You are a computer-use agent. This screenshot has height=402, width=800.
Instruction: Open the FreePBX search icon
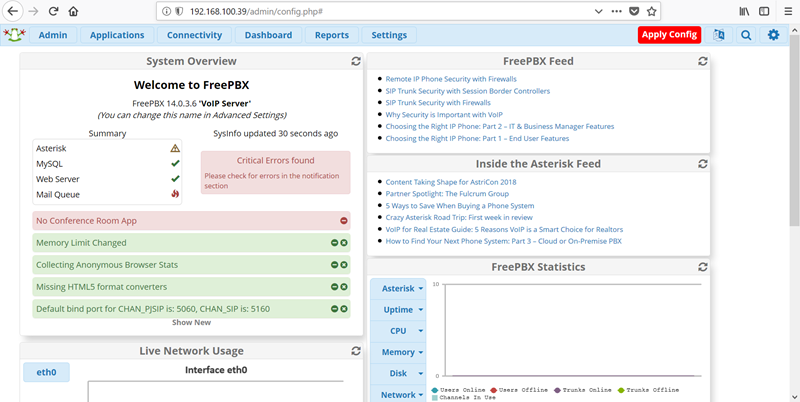click(x=746, y=35)
